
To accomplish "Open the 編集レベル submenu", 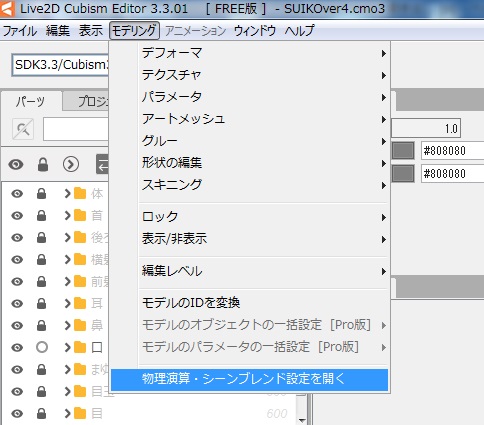I will point(249,271).
